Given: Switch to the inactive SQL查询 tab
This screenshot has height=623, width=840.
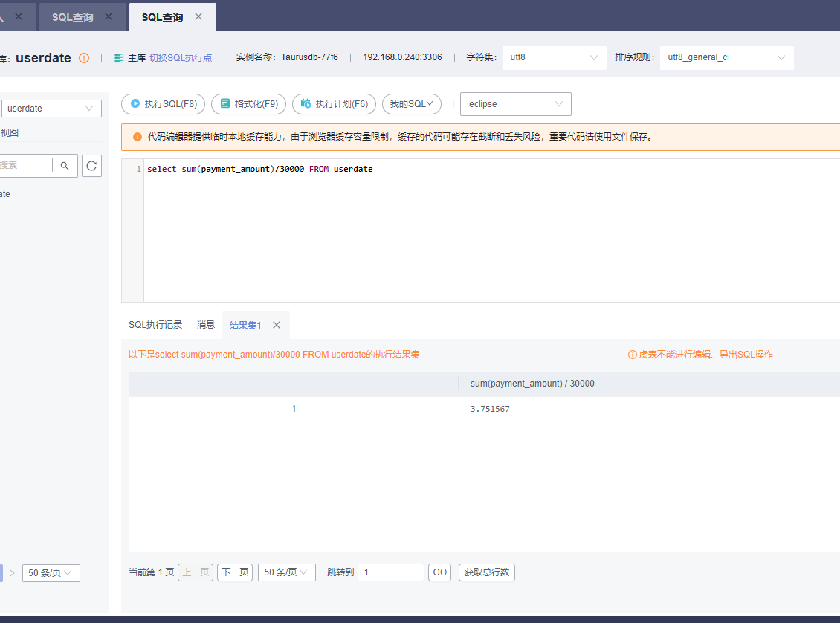Looking at the screenshot, I should [73, 17].
